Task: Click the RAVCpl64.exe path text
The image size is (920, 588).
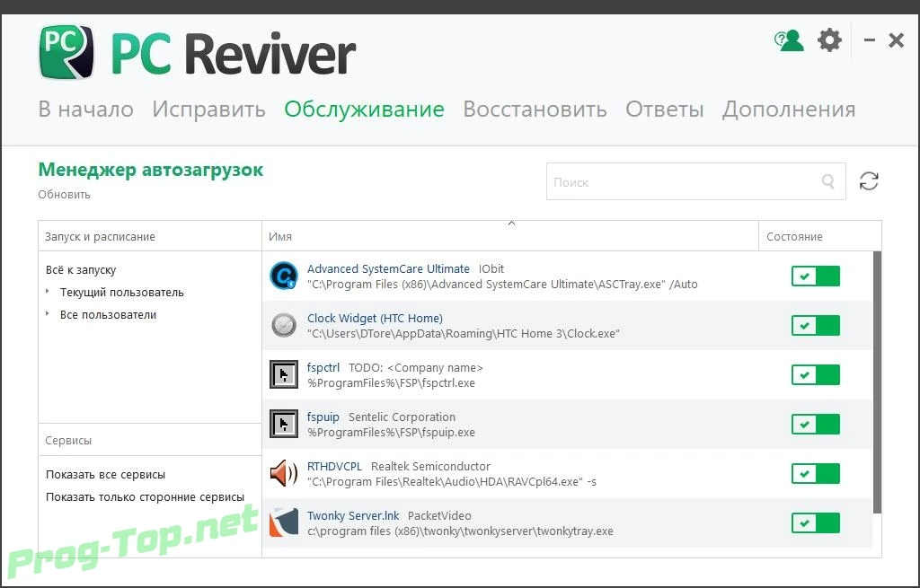Action: [452, 482]
